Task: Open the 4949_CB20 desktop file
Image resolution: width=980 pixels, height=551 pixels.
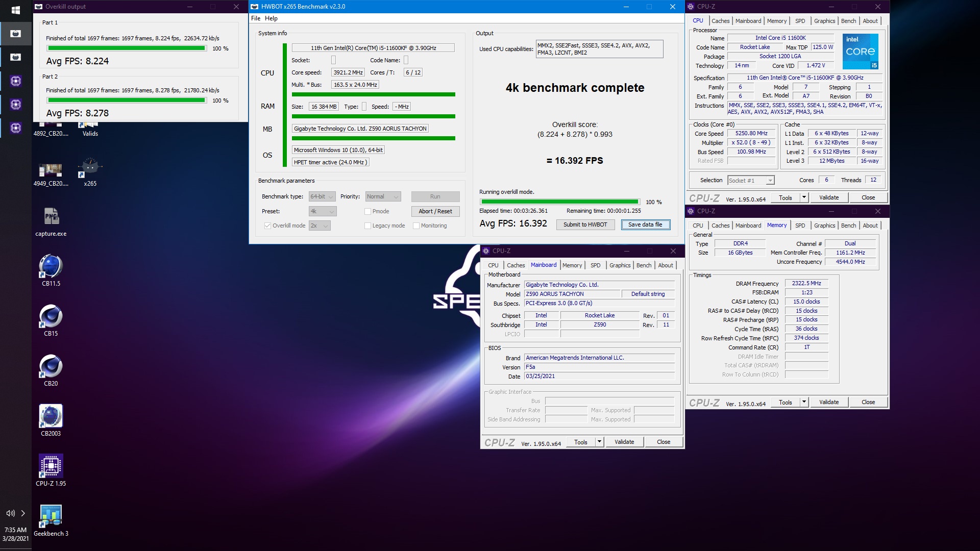Action: 51,173
